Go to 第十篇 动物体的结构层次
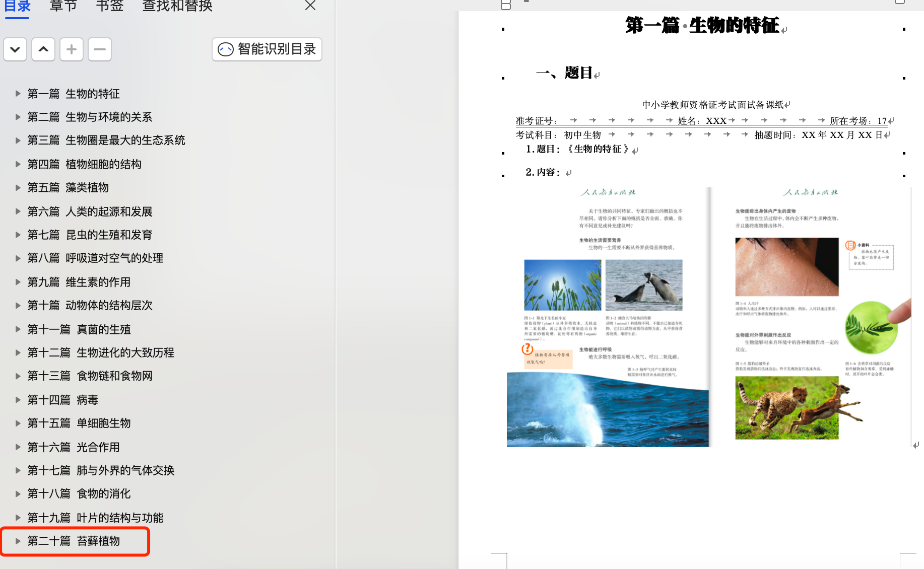924x569 pixels. (x=89, y=306)
